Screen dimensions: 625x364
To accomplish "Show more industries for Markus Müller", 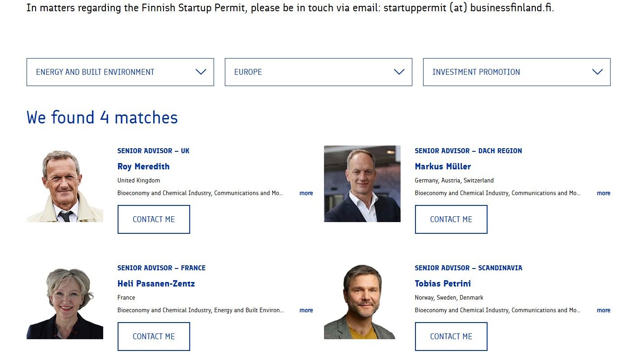I will (603, 193).
